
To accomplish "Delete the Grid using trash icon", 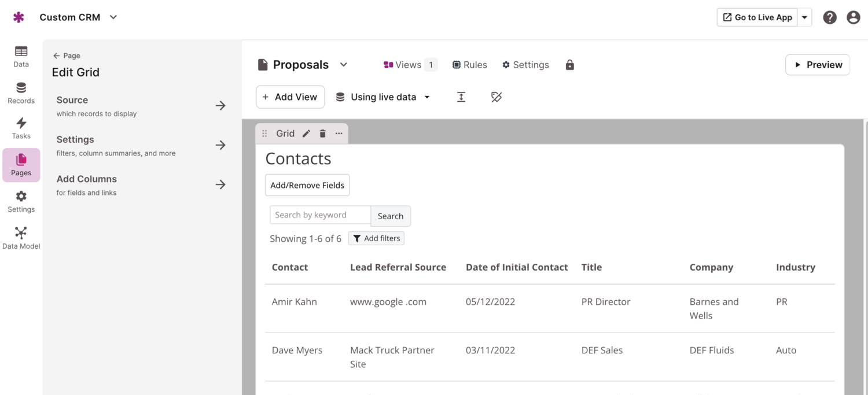I will coord(322,134).
